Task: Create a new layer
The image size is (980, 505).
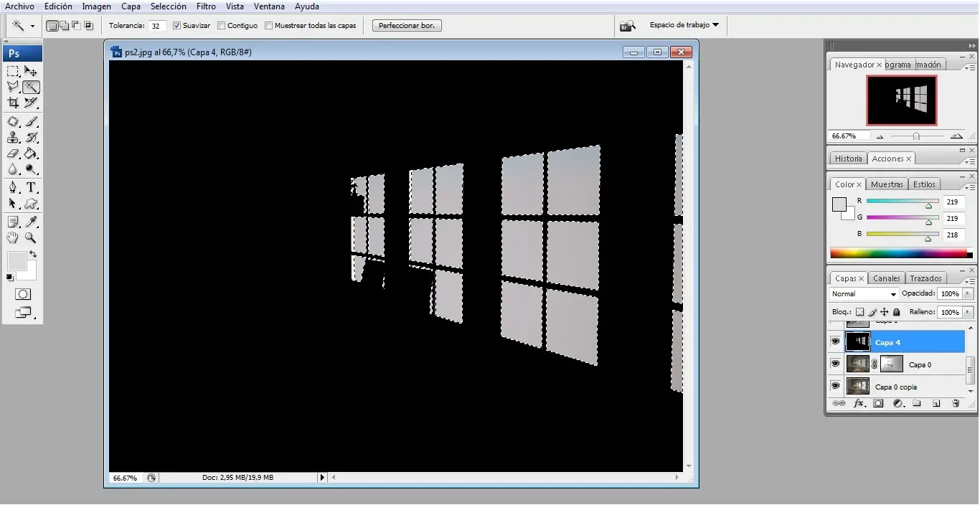Action: (x=936, y=404)
